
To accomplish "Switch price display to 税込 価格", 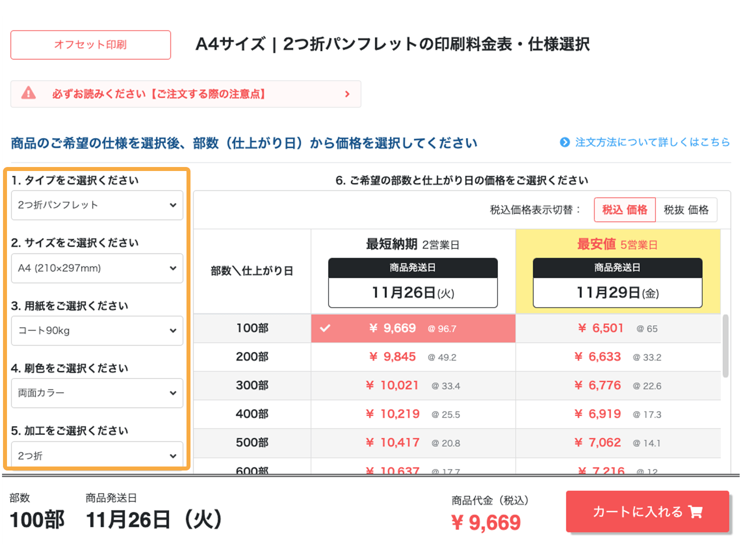I will coord(624,210).
